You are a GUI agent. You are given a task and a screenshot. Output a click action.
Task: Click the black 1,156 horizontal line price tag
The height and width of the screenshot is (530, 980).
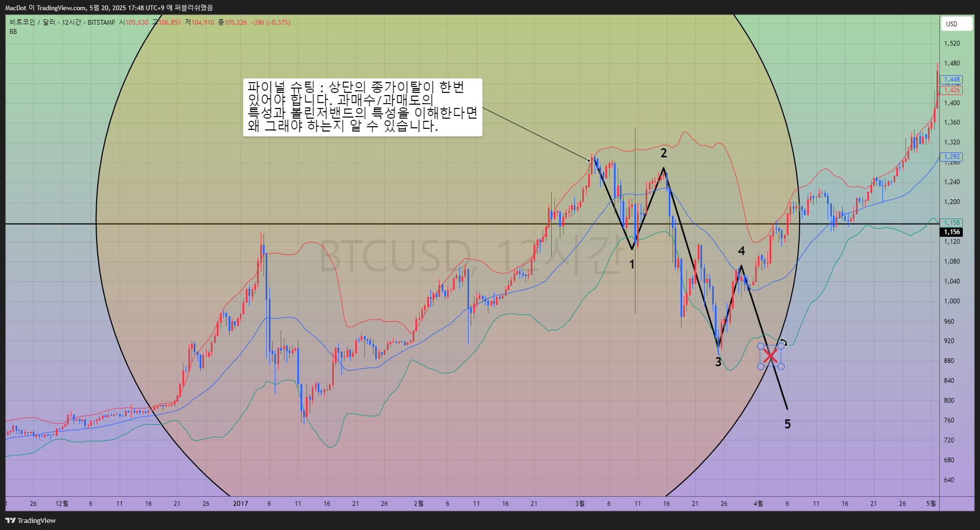point(952,232)
